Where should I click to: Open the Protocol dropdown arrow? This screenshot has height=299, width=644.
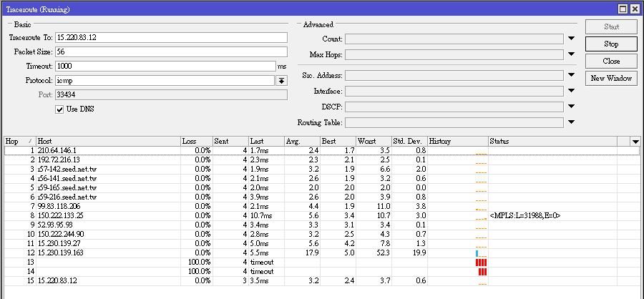point(282,81)
